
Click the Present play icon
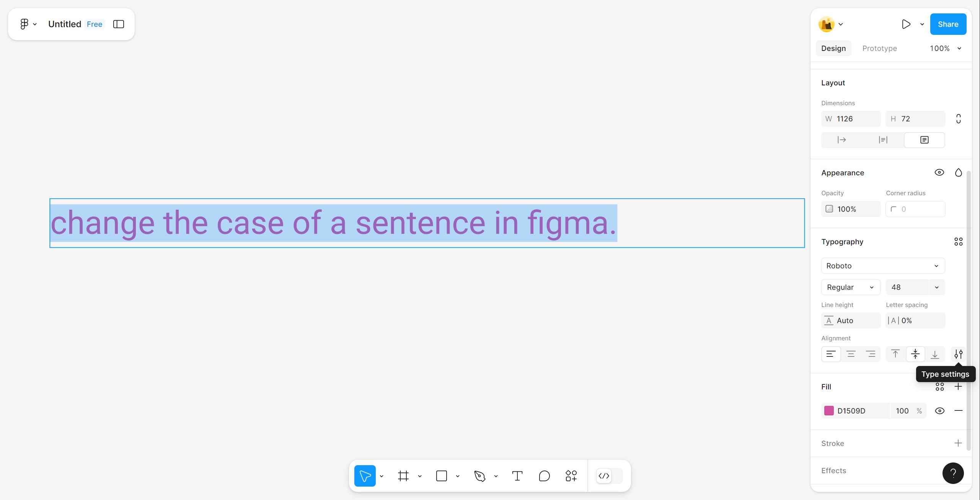(x=906, y=24)
